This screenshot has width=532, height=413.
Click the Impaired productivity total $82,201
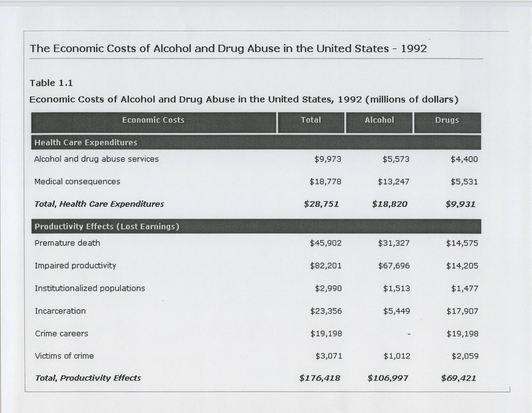click(x=326, y=266)
